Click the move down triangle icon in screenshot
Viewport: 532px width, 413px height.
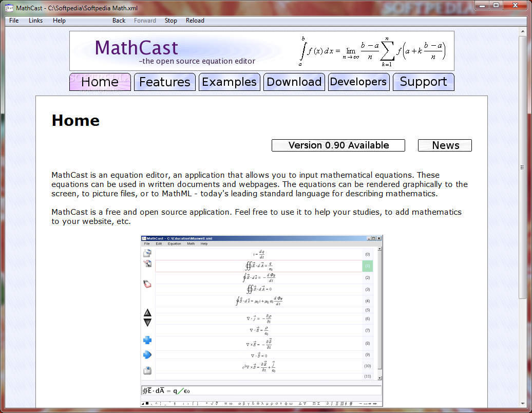[147, 323]
